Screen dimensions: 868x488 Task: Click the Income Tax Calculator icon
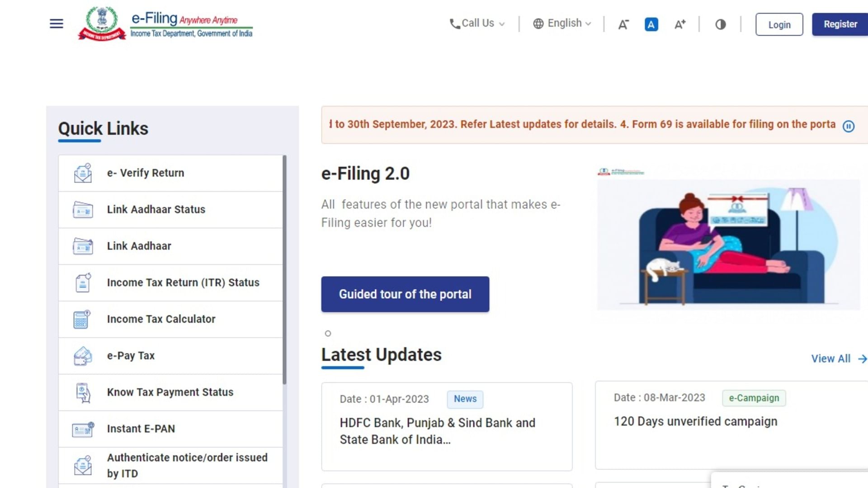pos(82,319)
